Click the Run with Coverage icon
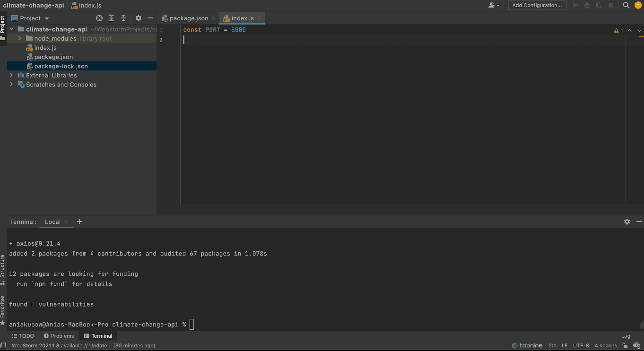This screenshot has width=644, height=351. pyautogui.click(x=599, y=5)
